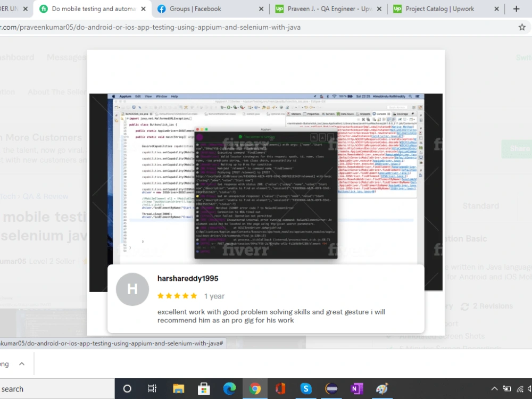Click the 2 Revisions icon

pyautogui.click(x=464, y=306)
